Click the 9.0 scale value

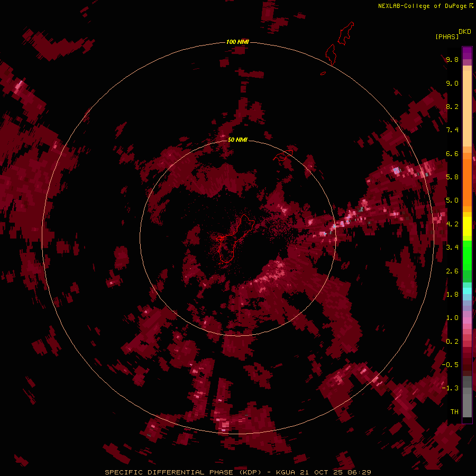[x=452, y=83]
